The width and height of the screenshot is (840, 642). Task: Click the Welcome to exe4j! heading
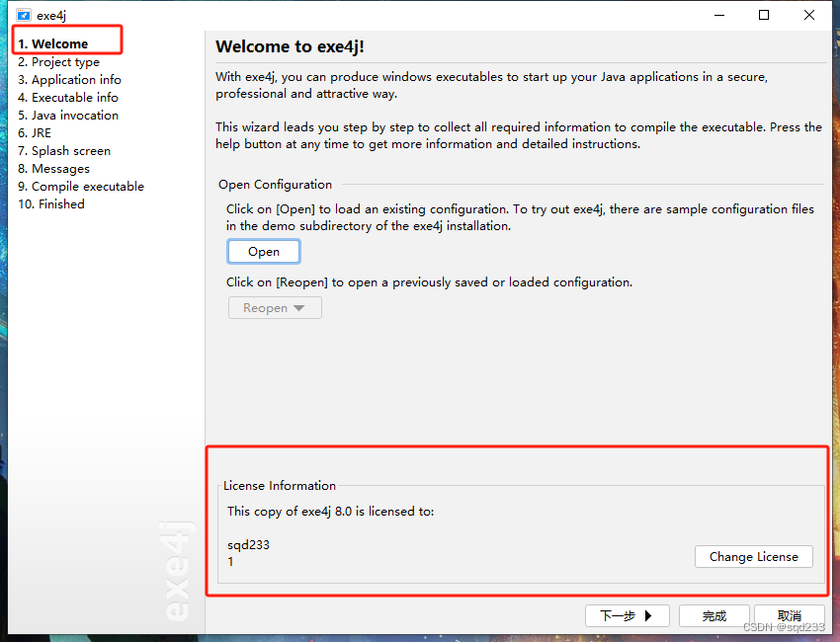[x=290, y=46]
